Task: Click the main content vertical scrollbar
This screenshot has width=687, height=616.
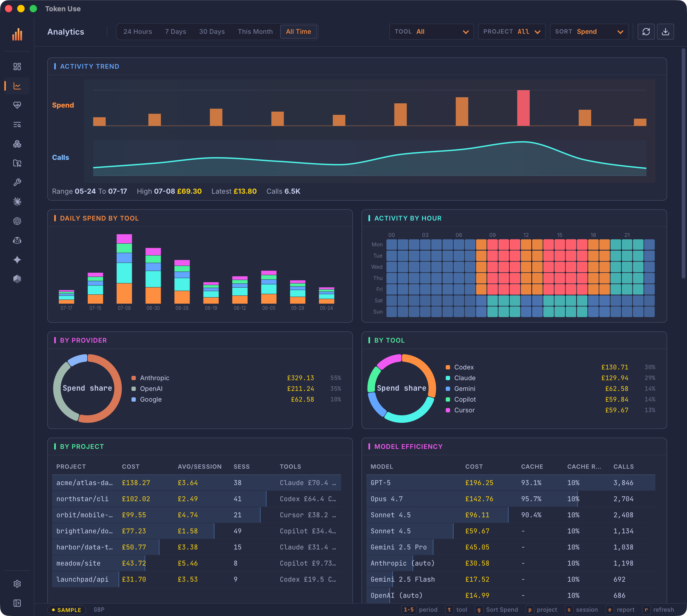Action: click(683, 163)
